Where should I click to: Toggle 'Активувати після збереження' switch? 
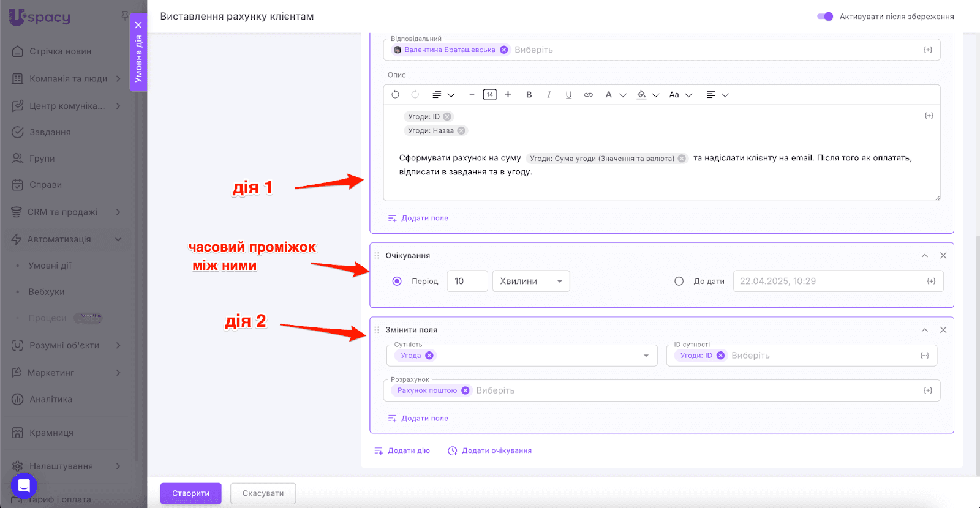(825, 17)
